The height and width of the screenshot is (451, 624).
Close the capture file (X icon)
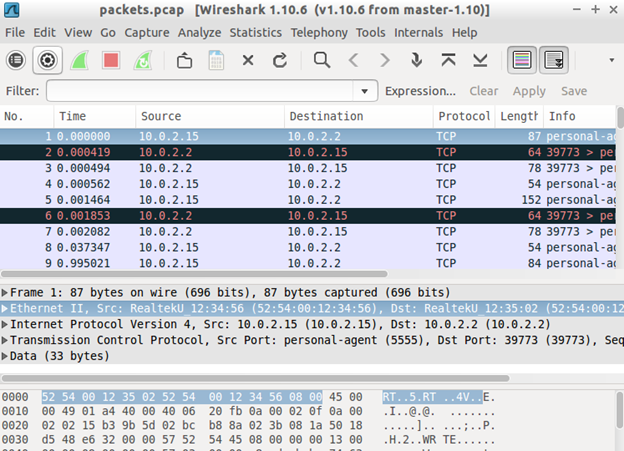click(x=248, y=60)
